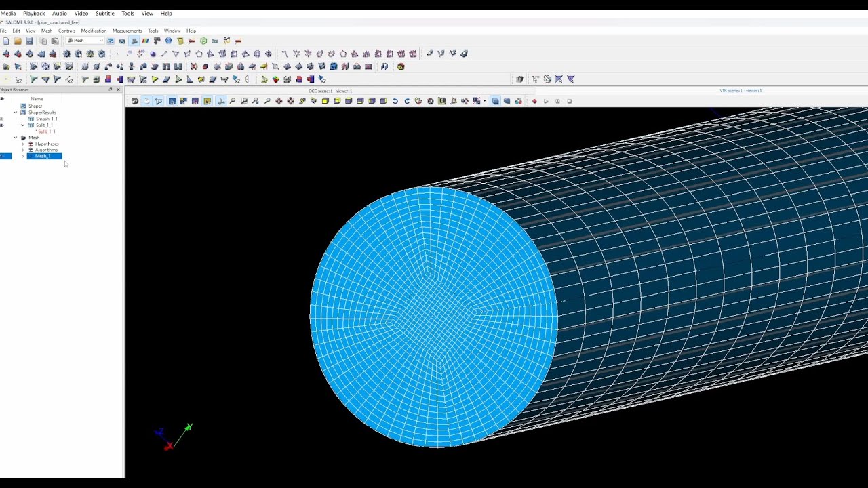This screenshot has width=868, height=488.
Task: Toggle the highlighted preselection mode icon
Action: tap(172, 101)
